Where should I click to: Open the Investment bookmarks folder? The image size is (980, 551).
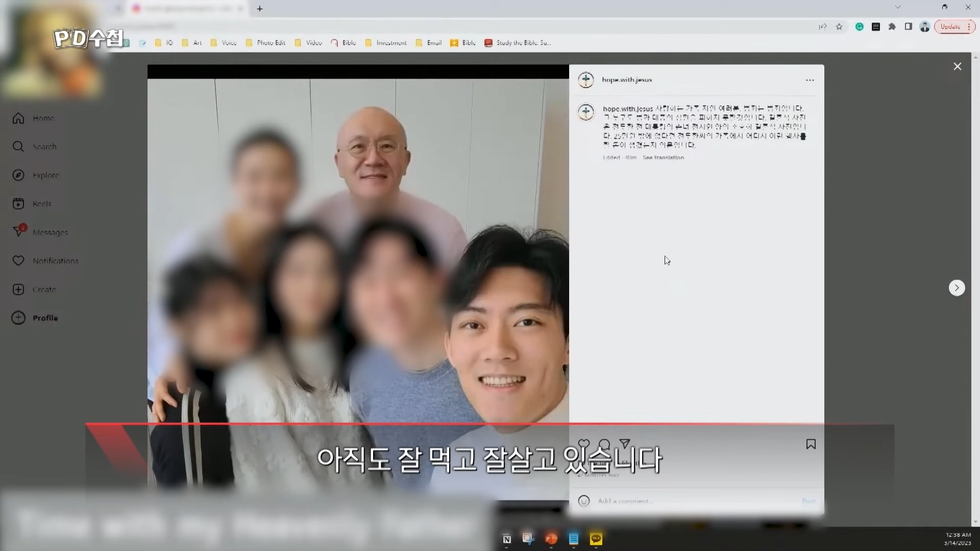386,43
